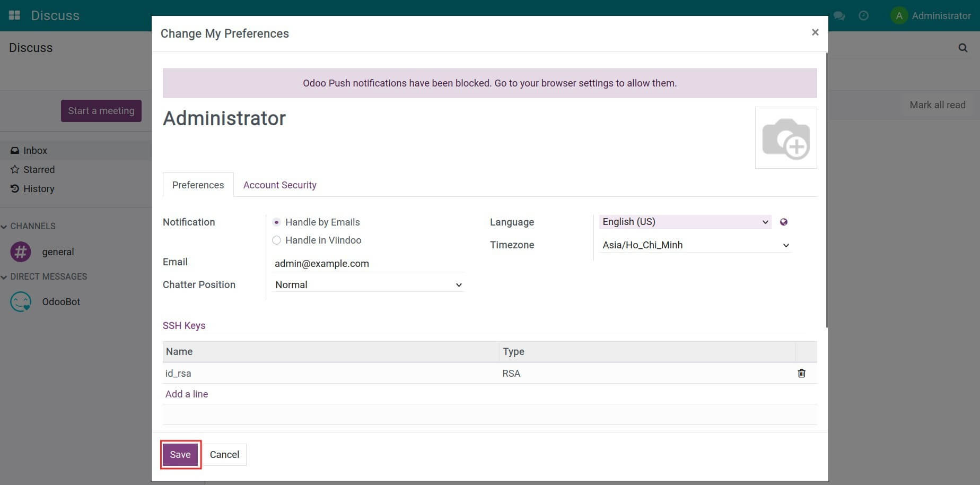Open the Chatter Position dropdown
The image size is (980, 485).
tap(367, 284)
